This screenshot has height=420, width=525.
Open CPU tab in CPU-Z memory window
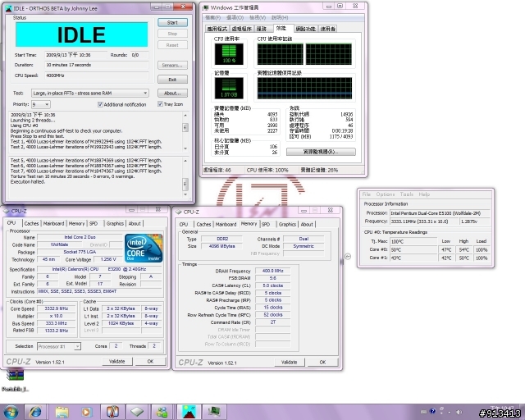coord(184,224)
